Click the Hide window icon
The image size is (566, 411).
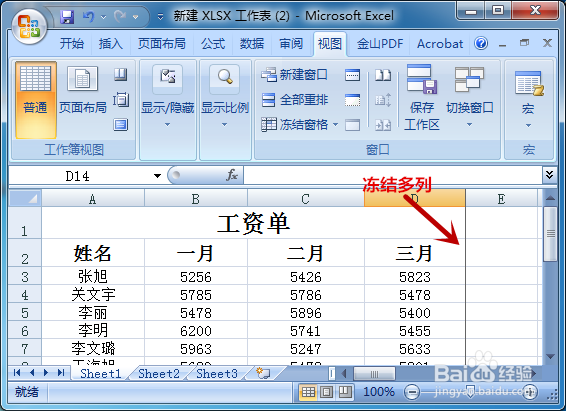coord(352,100)
